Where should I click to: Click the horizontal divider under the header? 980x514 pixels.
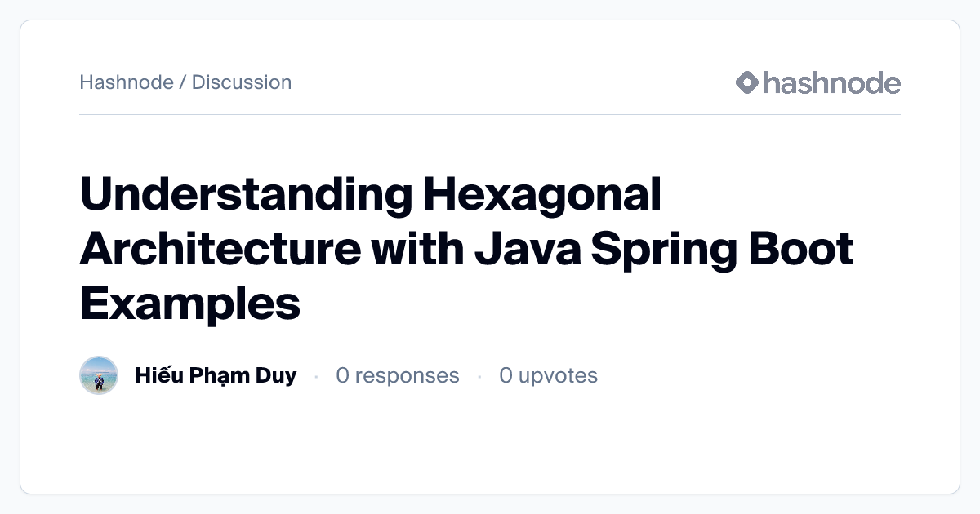[x=490, y=115]
